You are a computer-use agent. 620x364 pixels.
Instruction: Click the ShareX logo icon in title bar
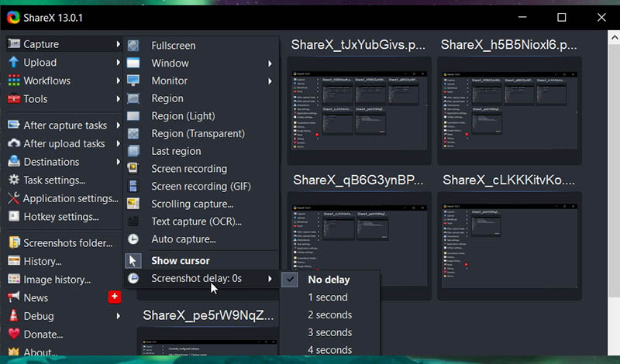pyautogui.click(x=13, y=17)
